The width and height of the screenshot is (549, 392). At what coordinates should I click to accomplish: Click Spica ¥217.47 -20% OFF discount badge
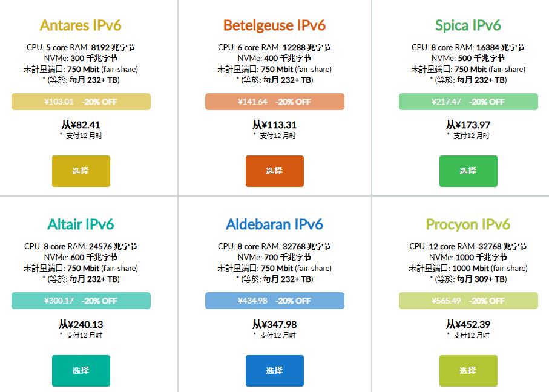point(468,102)
